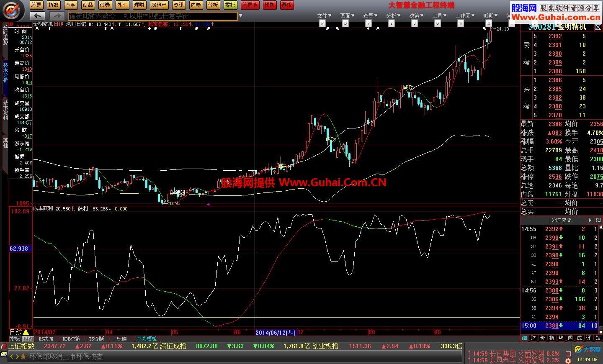Viewport: 603px width, 364px height.
Task: Click the U shortcut key icon under 决策
Action: coord(414,23)
